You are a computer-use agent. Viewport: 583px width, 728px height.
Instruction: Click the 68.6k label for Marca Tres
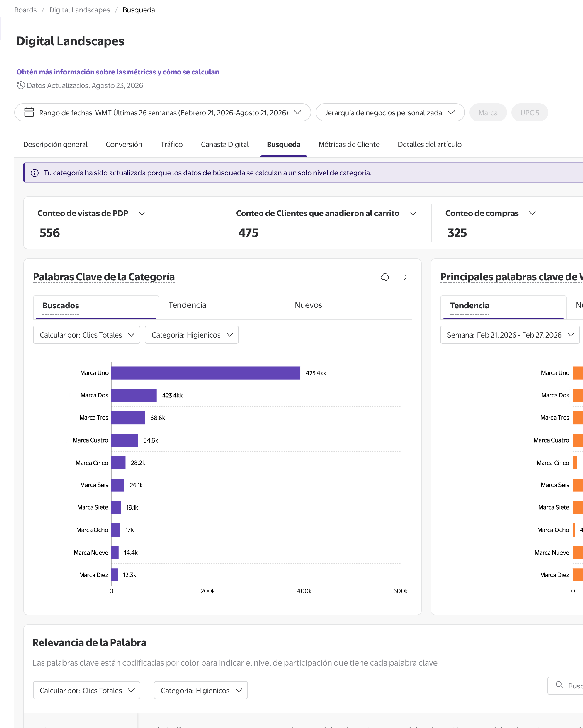point(158,418)
